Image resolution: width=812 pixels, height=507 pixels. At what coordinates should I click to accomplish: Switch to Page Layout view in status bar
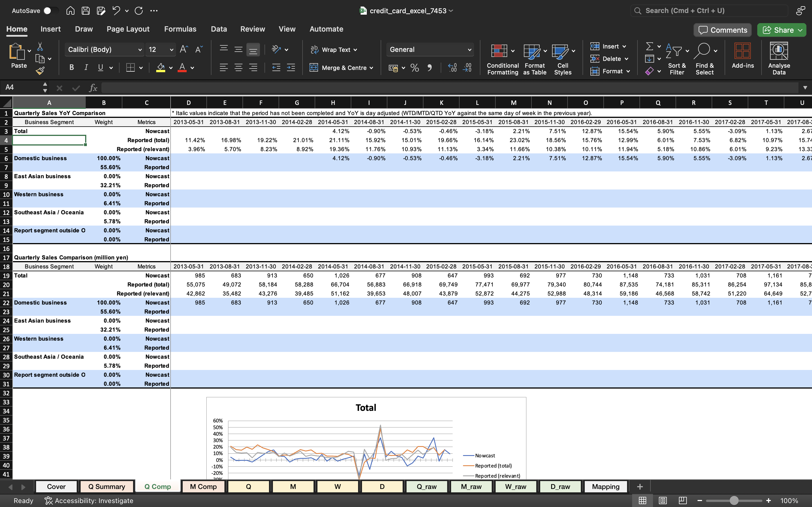coord(663,501)
